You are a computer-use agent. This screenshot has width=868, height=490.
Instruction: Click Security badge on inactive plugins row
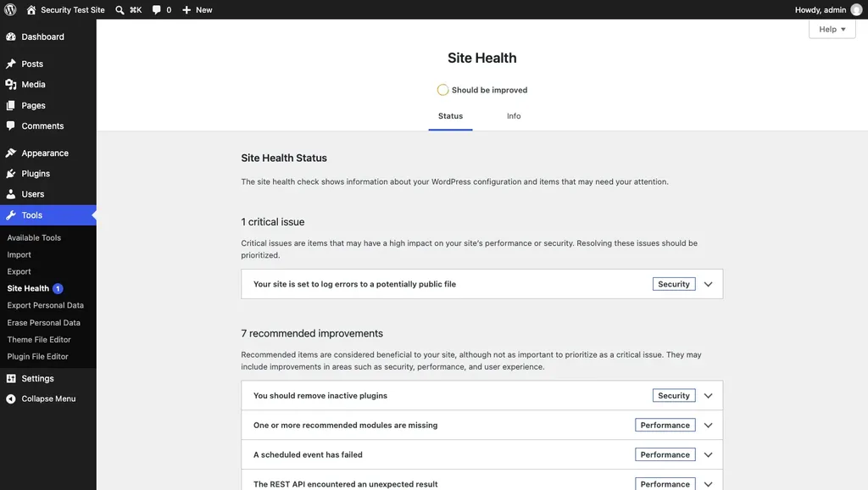674,395
